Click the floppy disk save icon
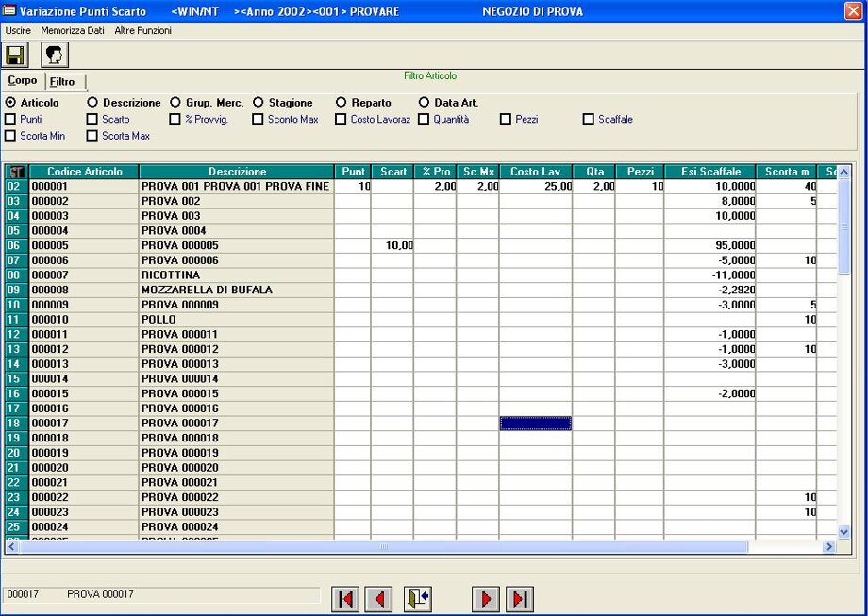This screenshot has width=868, height=616. [x=17, y=55]
